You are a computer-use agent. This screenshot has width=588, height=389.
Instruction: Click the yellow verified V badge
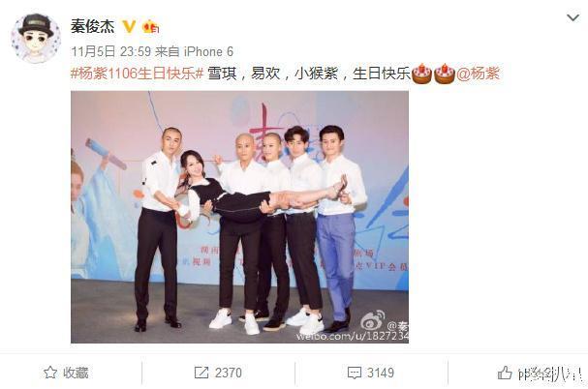click(x=129, y=26)
